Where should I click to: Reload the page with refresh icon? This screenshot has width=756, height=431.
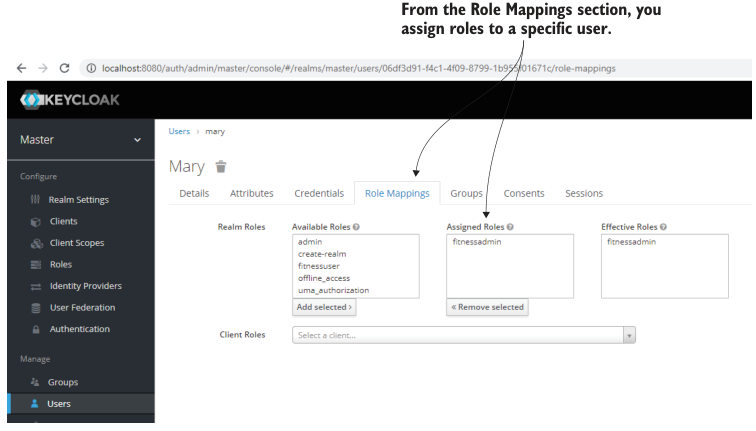coord(65,68)
